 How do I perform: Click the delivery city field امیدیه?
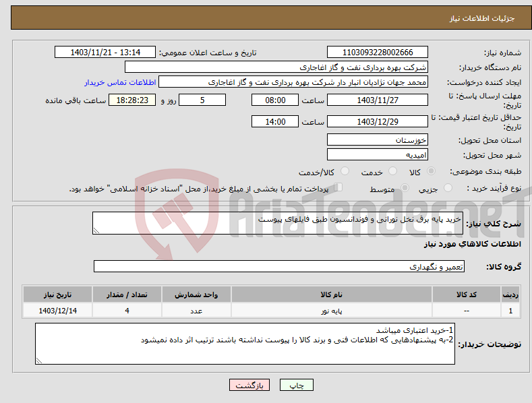pyautogui.click(x=378, y=155)
